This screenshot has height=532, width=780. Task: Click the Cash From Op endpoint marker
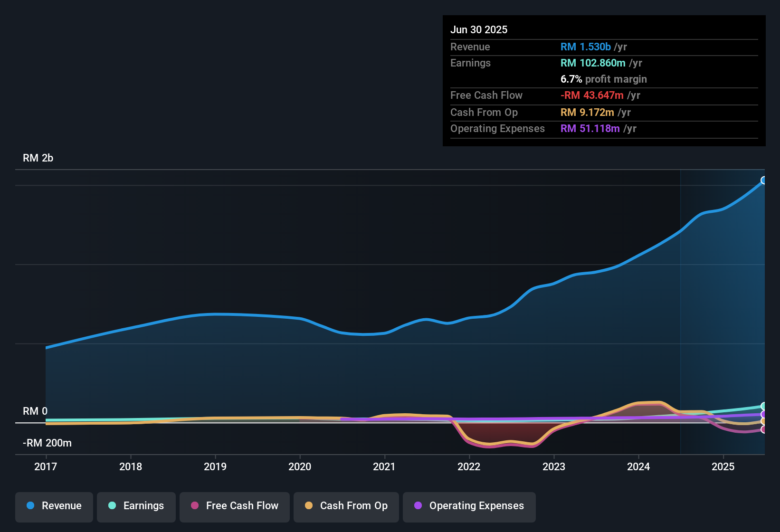coord(764,421)
